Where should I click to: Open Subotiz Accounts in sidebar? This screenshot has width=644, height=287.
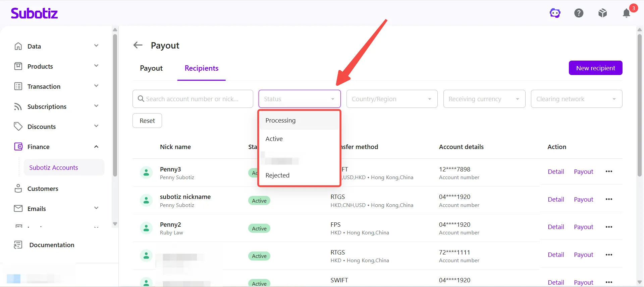[x=64, y=167]
